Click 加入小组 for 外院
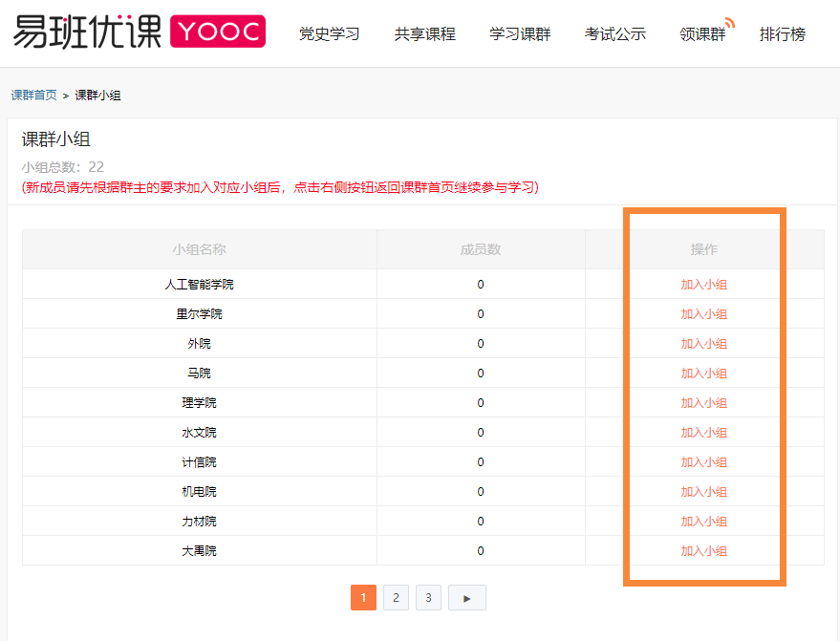Screen dimensions: 840x641 tap(703, 344)
